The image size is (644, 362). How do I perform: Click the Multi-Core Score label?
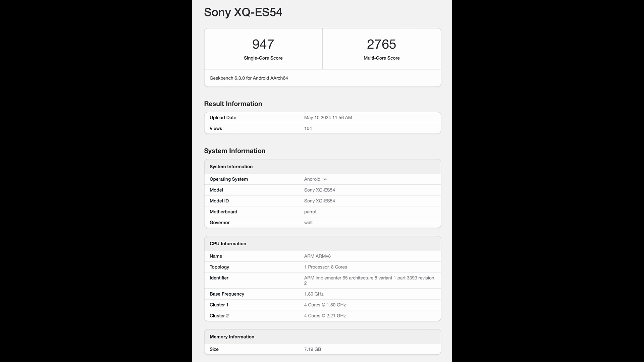pyautogui.click(x=381, y=58)
